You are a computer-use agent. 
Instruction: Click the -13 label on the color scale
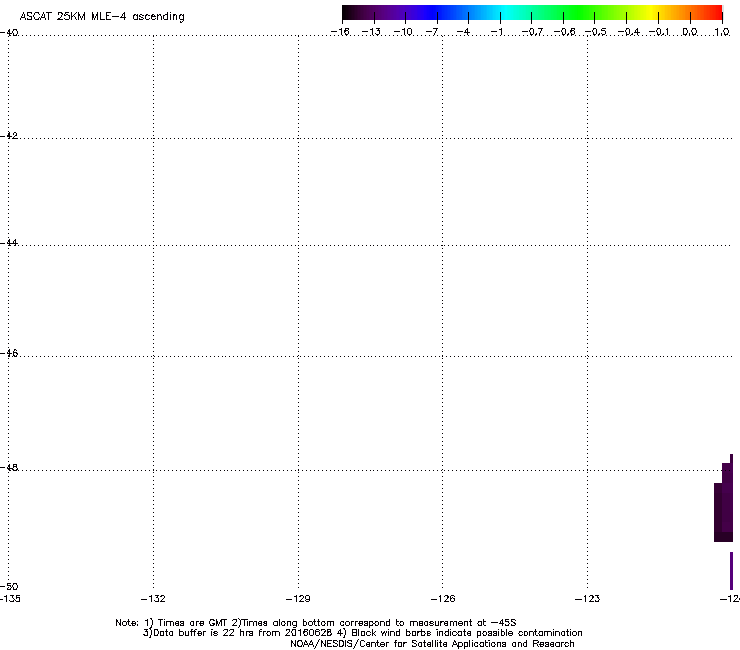point(371,32)
